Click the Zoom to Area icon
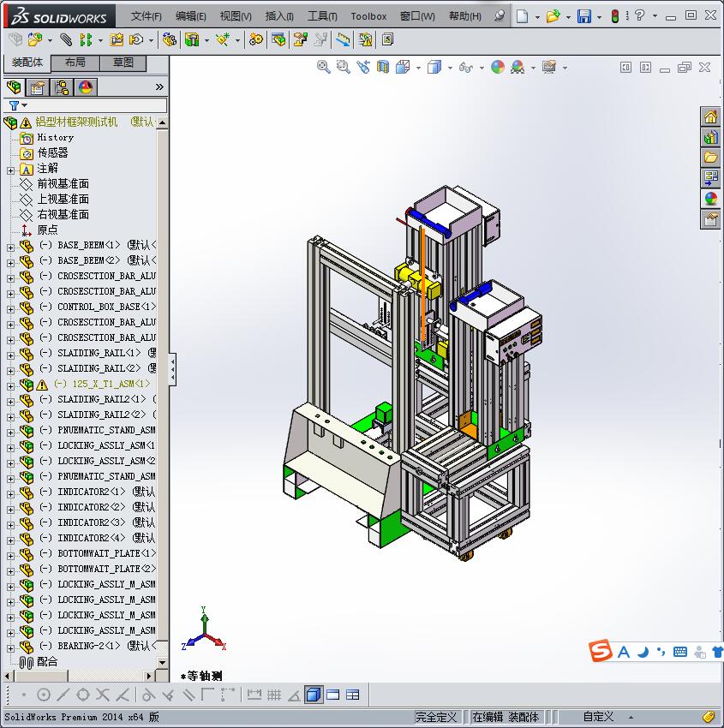This screenshot has height=728, width=724. coord(344,67)
